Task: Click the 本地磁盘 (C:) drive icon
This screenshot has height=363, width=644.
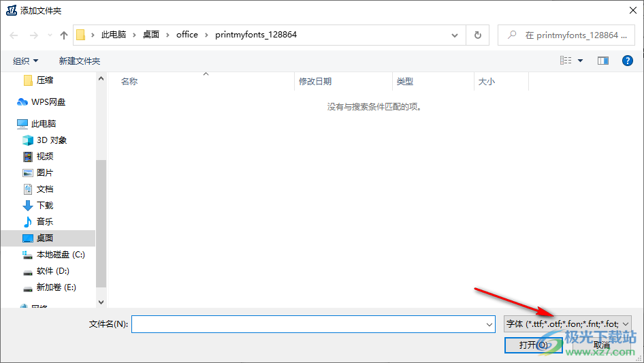Action: (x=27, y=255)
